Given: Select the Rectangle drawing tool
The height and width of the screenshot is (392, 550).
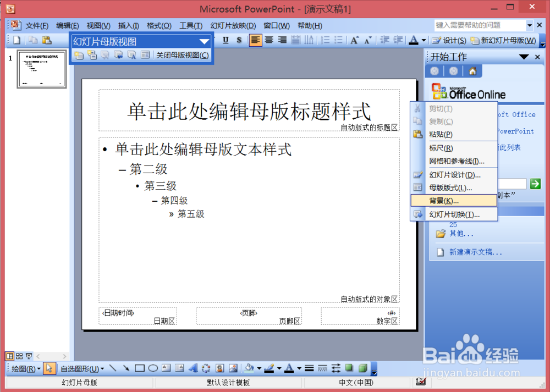Looking at the screenshot, I should 140,368.
